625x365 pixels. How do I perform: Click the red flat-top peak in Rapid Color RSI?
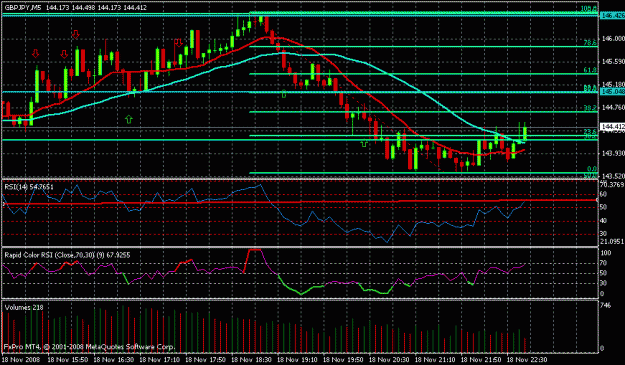(x=254, y=250)
